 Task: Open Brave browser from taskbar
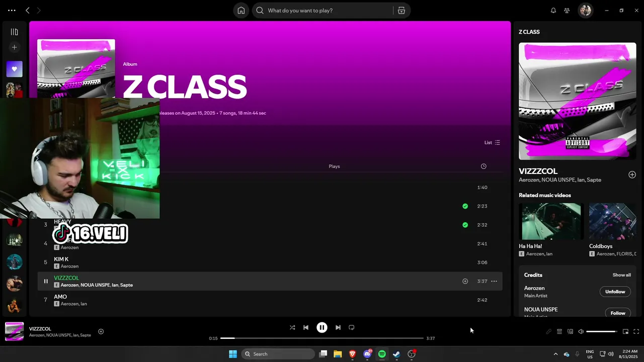[352, 354]
